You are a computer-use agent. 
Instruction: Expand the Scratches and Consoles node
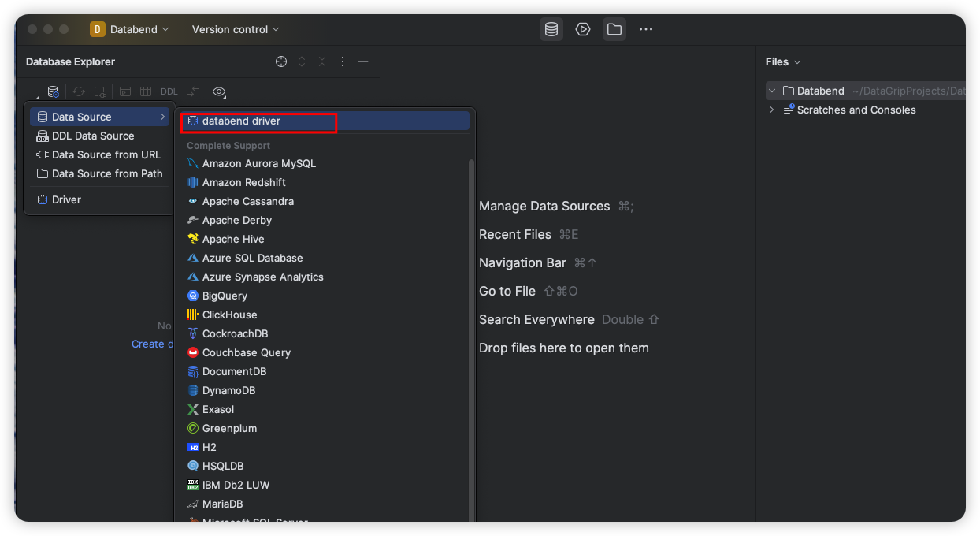click(772, 110)
